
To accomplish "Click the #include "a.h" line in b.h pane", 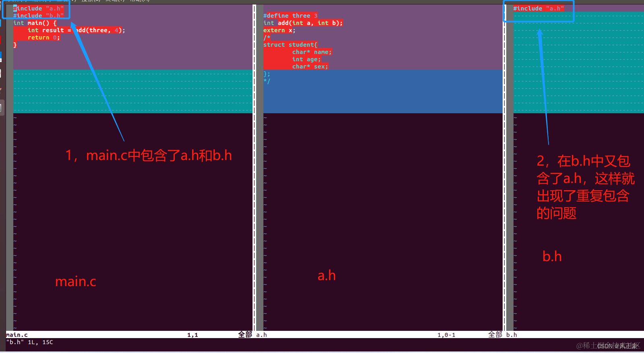I will coord(538,8).
